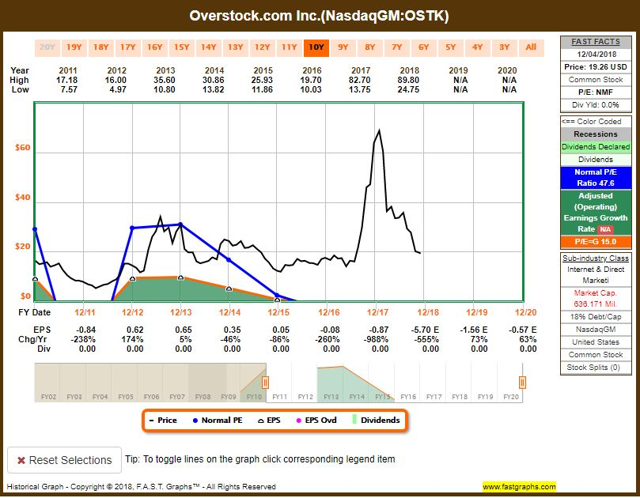Grab the left timeline range slider handle

click(265, 382)
